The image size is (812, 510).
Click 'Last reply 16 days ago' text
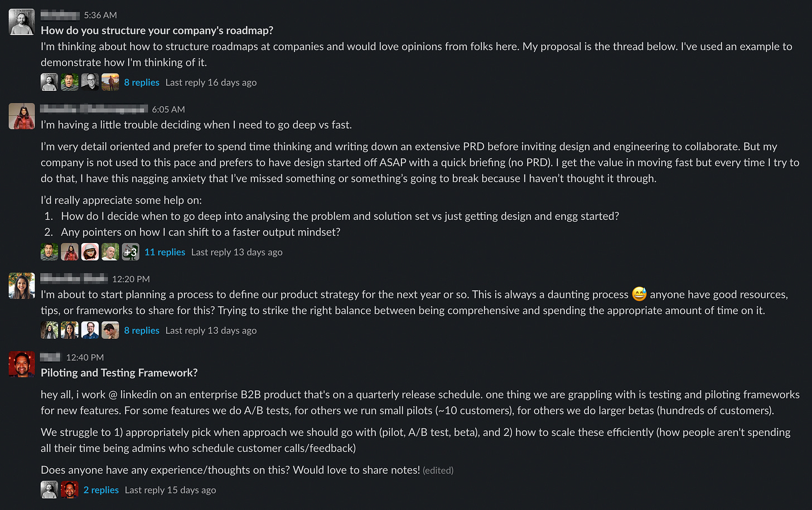tap(211, 82)
